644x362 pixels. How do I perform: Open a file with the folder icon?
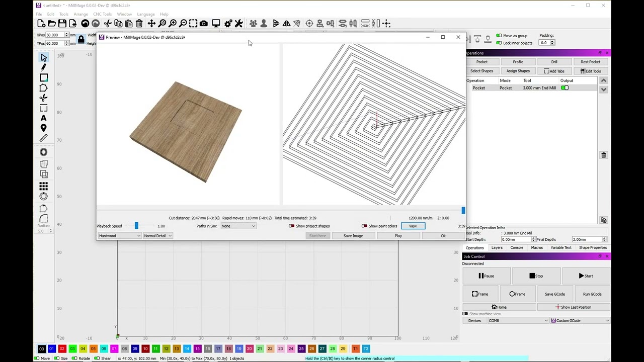click(52, 24)
